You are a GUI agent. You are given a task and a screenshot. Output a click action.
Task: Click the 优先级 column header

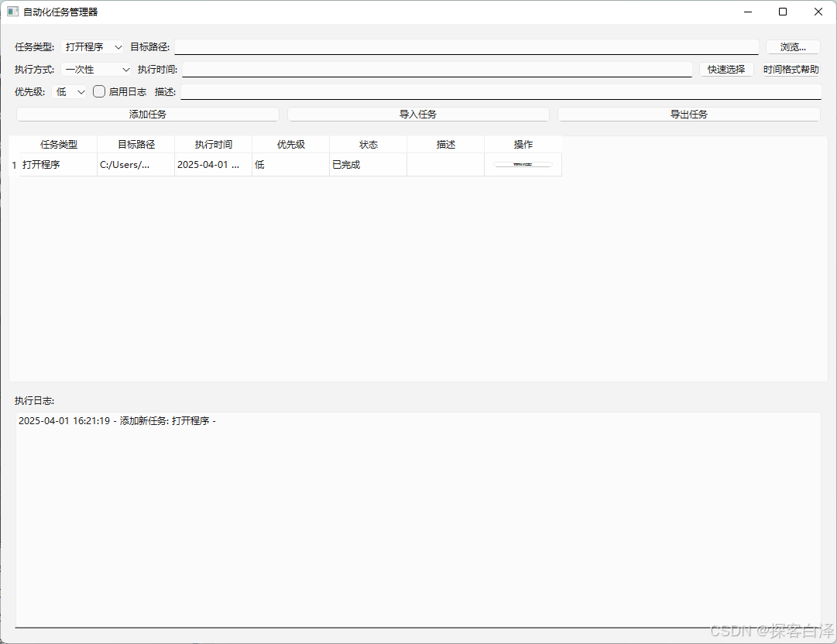290,143
